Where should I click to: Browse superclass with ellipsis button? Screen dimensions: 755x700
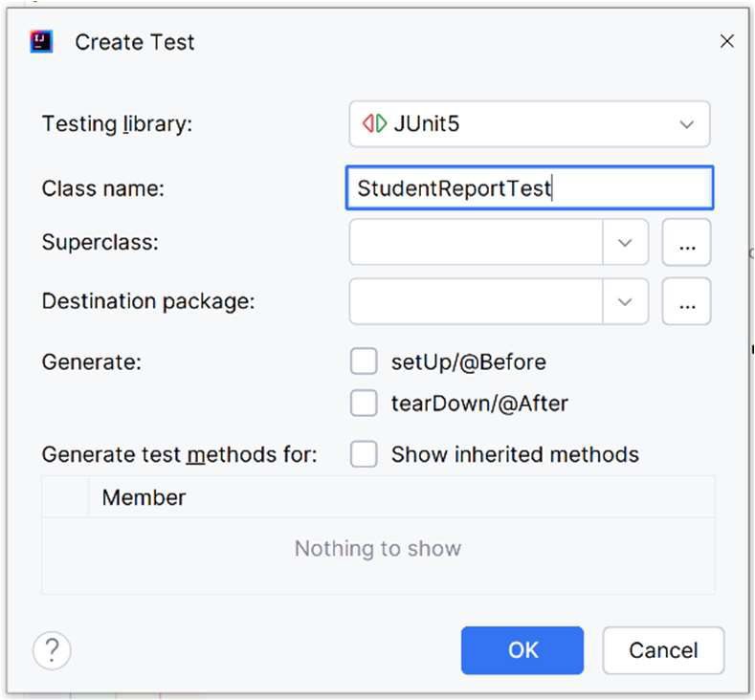pyautogui.click(x=686, y=243)
